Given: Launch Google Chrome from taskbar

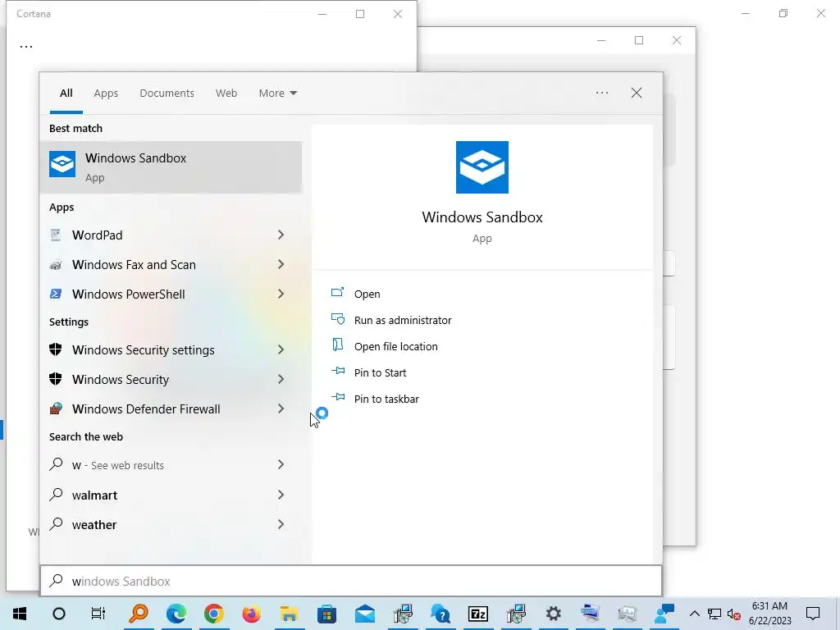Looking at the screenshot, I should 214,614.
